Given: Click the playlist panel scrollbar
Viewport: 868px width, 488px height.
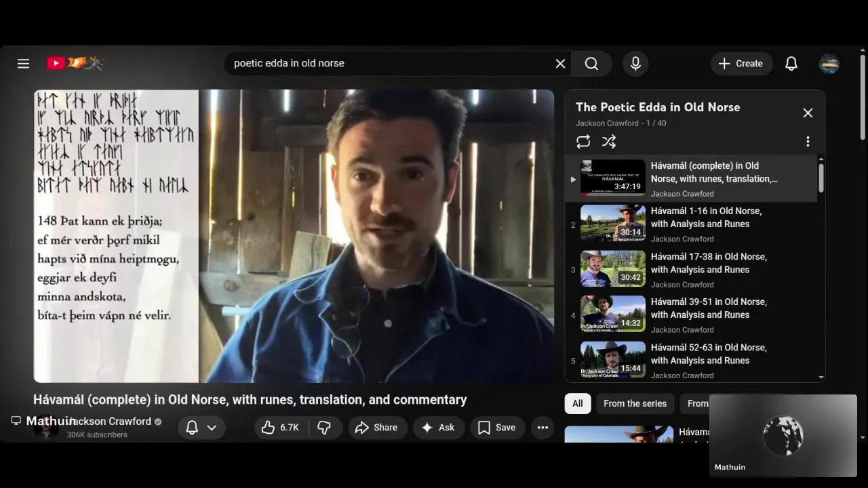Looking at the screenshot, I should tap(821, 178).
